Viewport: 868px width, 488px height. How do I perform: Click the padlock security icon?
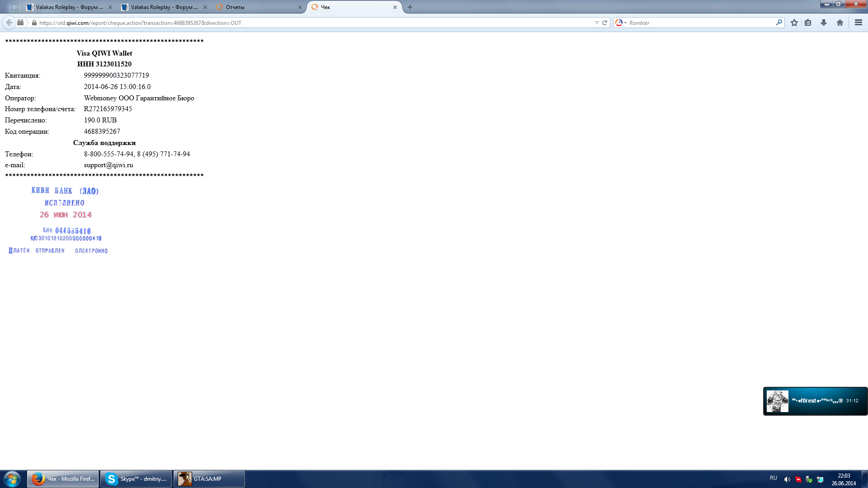point(34,23)
